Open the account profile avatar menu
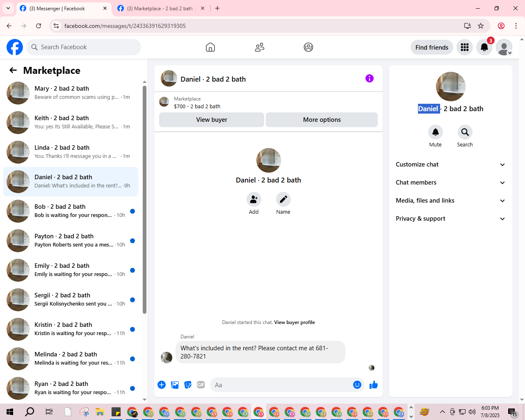Screen dimensions: 525x420 tap(504, 47)
